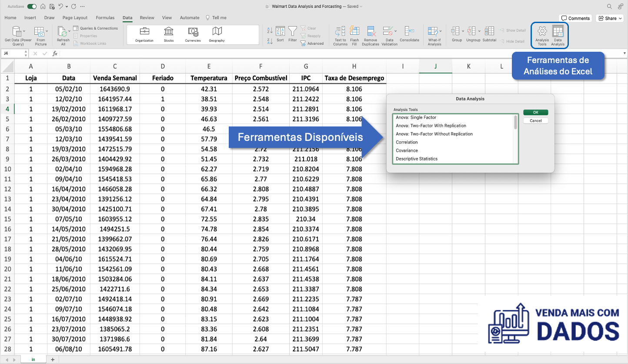Cancel the Data Analysis dialog
Screen dimensions: 628x364
[x=535, y=120]
